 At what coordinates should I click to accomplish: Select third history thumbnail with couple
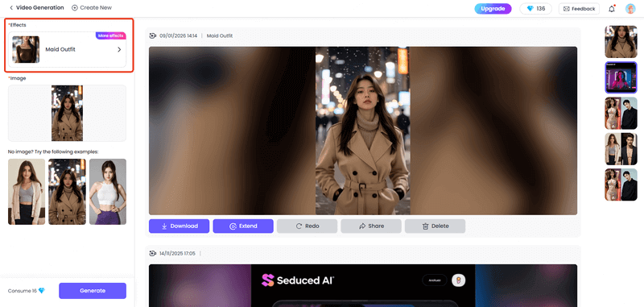pos(621,113)
